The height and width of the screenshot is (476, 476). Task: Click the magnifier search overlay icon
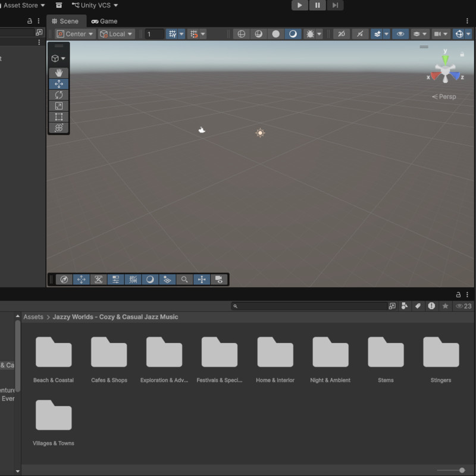tap(184, 279)
